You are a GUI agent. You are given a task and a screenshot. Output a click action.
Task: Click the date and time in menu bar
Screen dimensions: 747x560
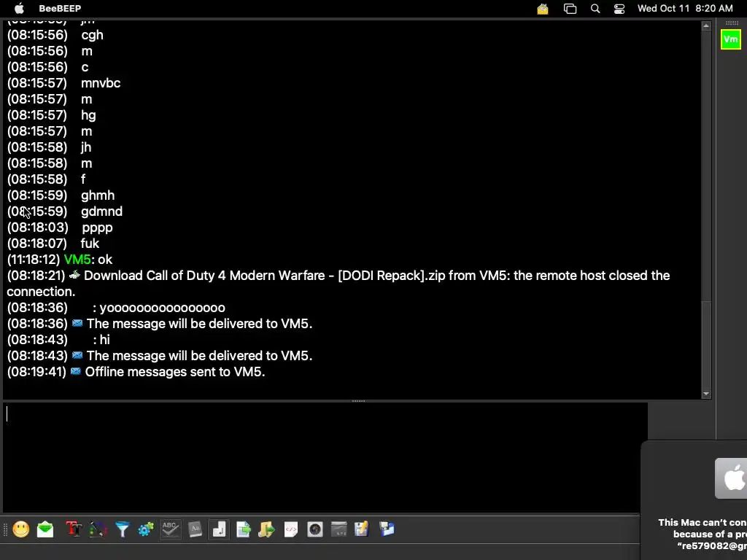coord(685,9)
